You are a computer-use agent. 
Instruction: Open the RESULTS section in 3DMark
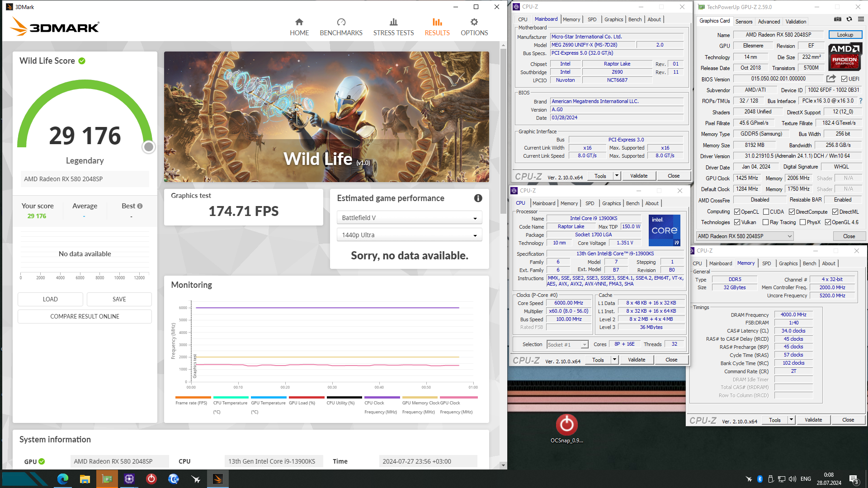click(x=437, y=27)
